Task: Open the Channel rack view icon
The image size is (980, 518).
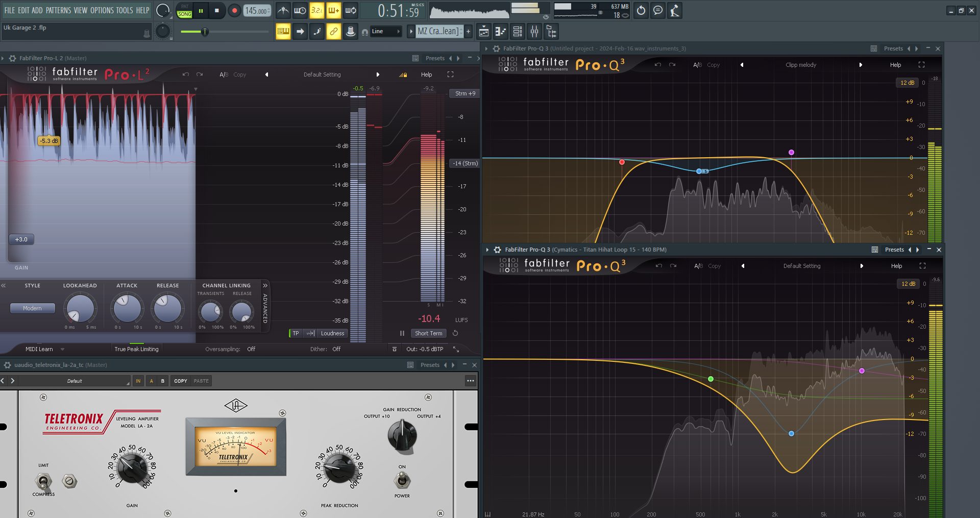Action: [518, 32]
